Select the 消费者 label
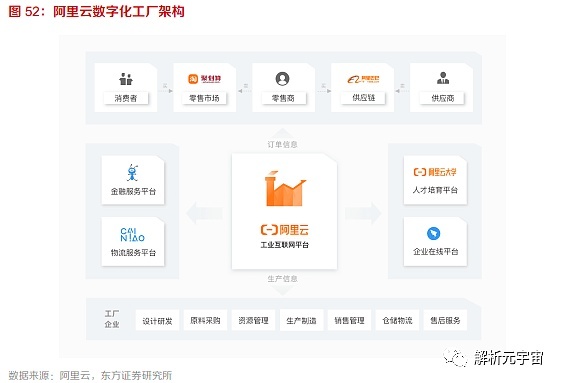The height and width of the screenshot is (383, 561). (126, 98)
